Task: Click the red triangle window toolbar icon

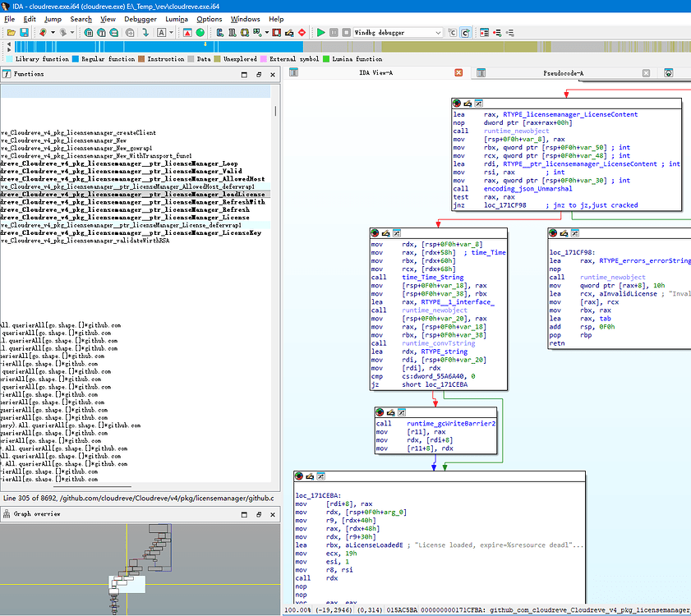Action: [x=187, y=33]
